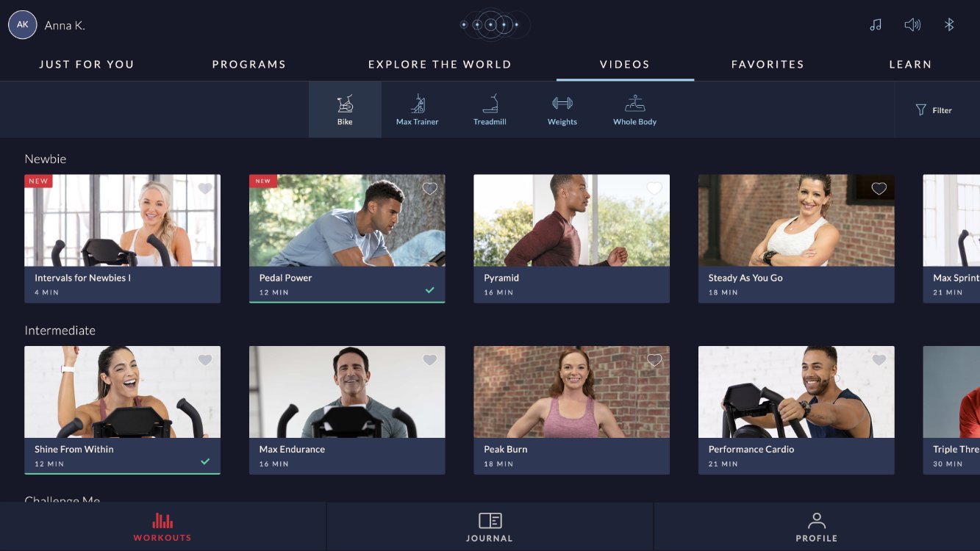Switch to the Favorites tab

tap(768, 65)
